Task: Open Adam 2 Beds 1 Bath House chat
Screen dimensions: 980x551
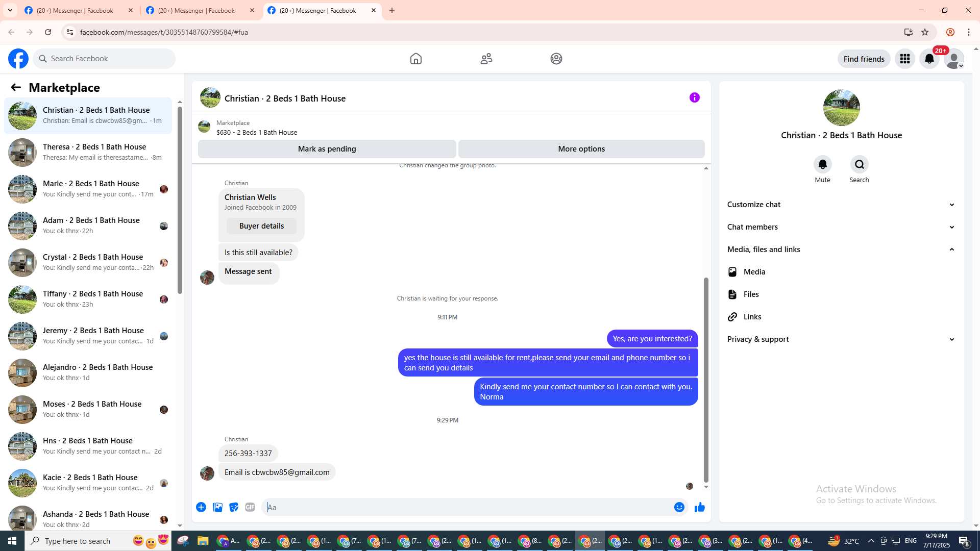Action: [x=88, y=226]
